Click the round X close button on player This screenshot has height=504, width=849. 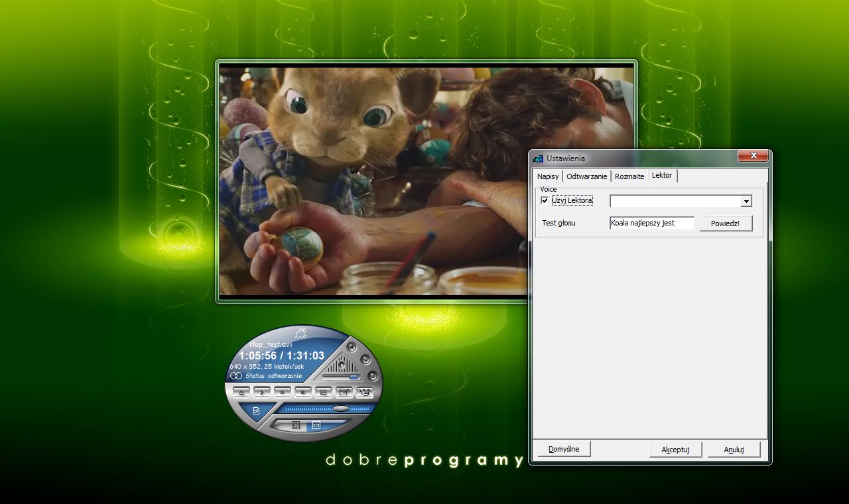[352, 347]
